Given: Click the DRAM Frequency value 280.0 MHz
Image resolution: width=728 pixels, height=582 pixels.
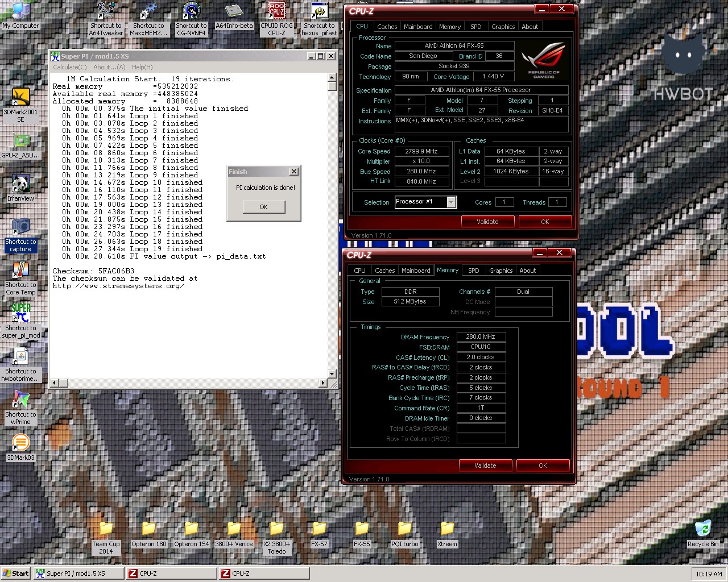Looking at the screenshot, I should click(x=481, y=336).
